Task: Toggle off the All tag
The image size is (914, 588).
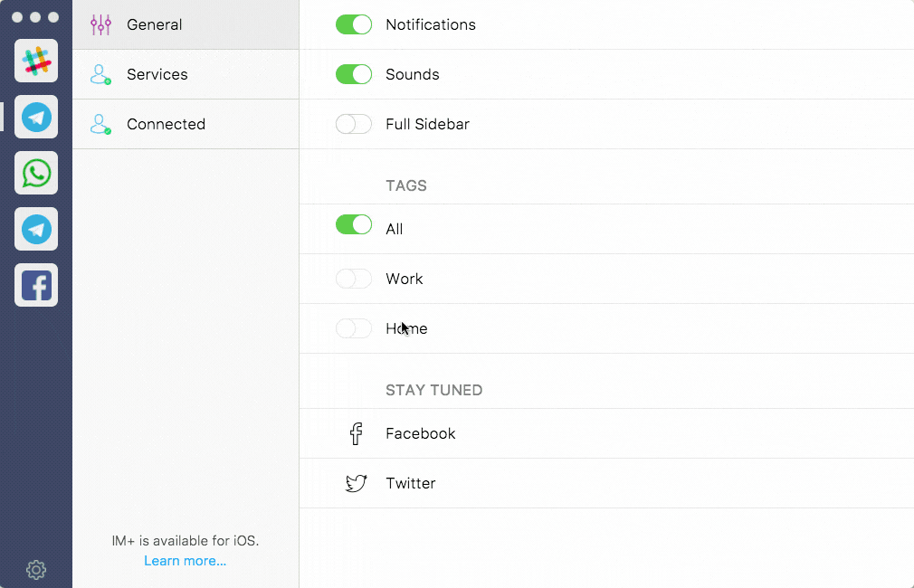Action: coord(354,224)
